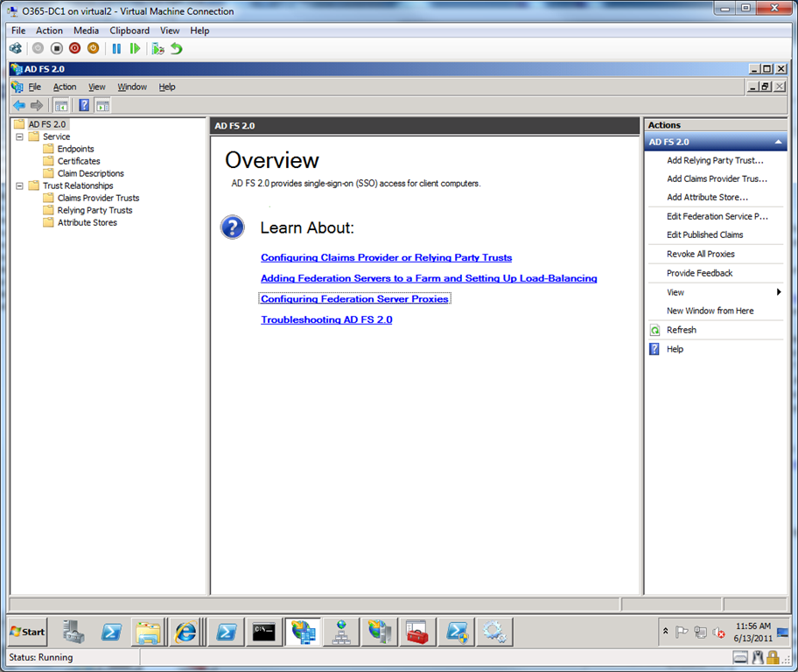Open the Media menu

[x=86, y=31]
